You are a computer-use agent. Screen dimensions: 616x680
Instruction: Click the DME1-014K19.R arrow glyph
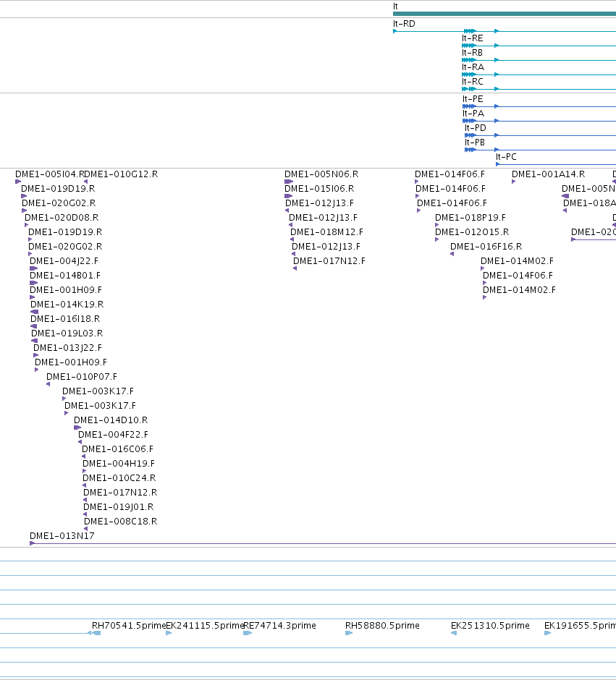[x=34, y=312]
